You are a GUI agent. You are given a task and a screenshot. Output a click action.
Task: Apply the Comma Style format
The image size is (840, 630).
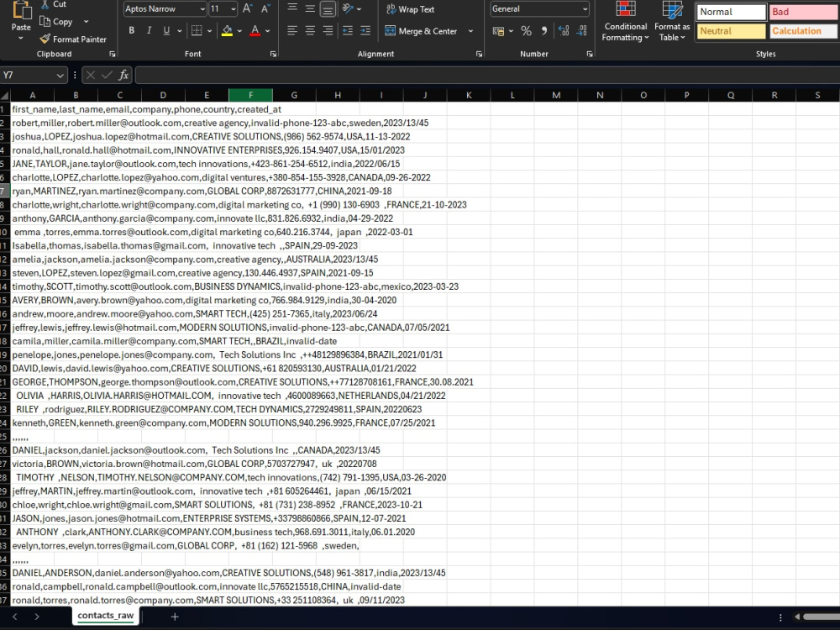[544, 31]
